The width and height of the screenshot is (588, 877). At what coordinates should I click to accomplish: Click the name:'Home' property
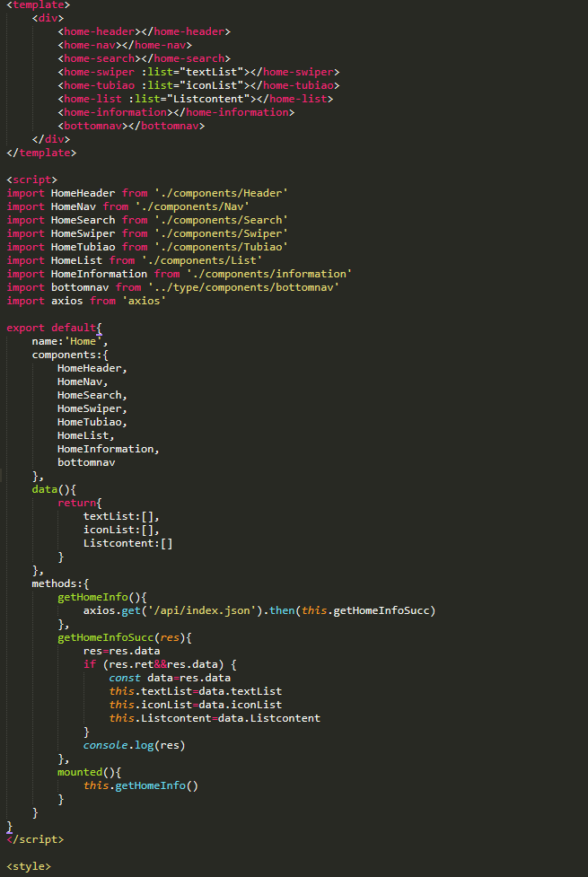(x=70, y=340)
